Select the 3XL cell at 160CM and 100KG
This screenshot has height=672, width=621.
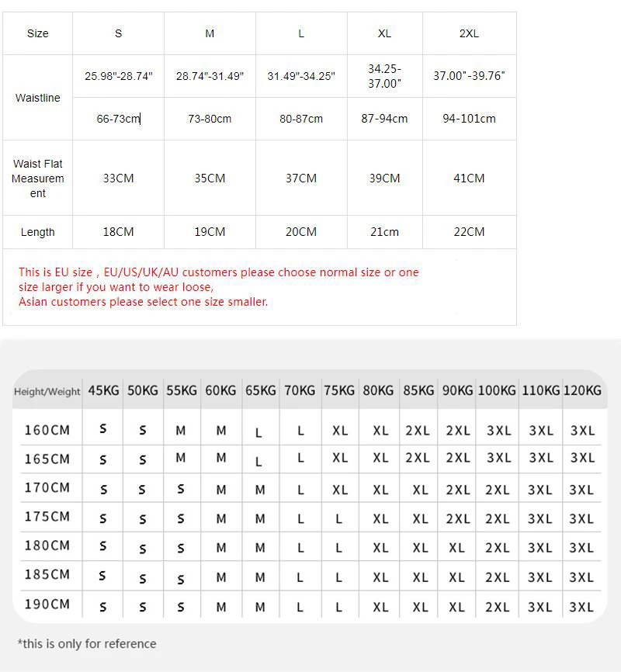tap(499, 431)
